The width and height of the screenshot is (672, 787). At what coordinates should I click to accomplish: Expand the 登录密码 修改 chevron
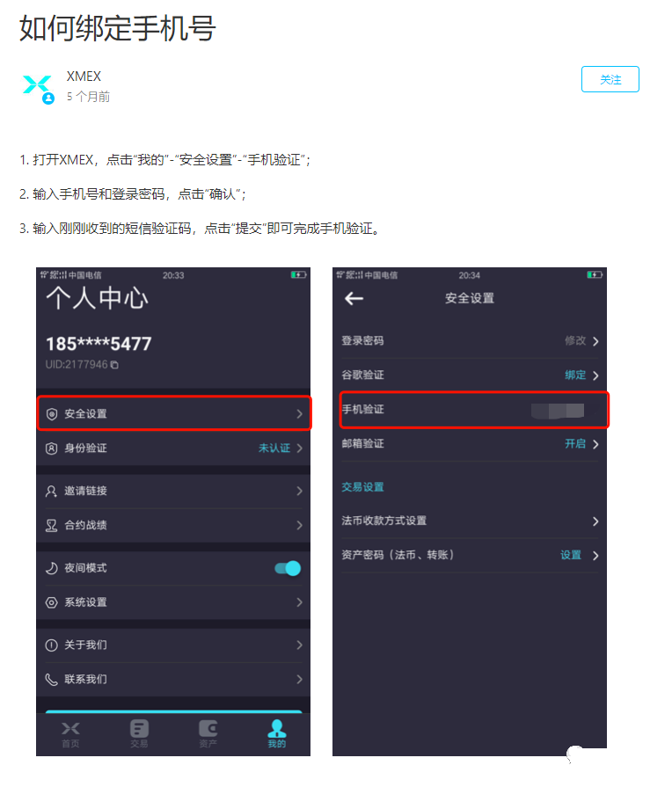coord(595,341)
